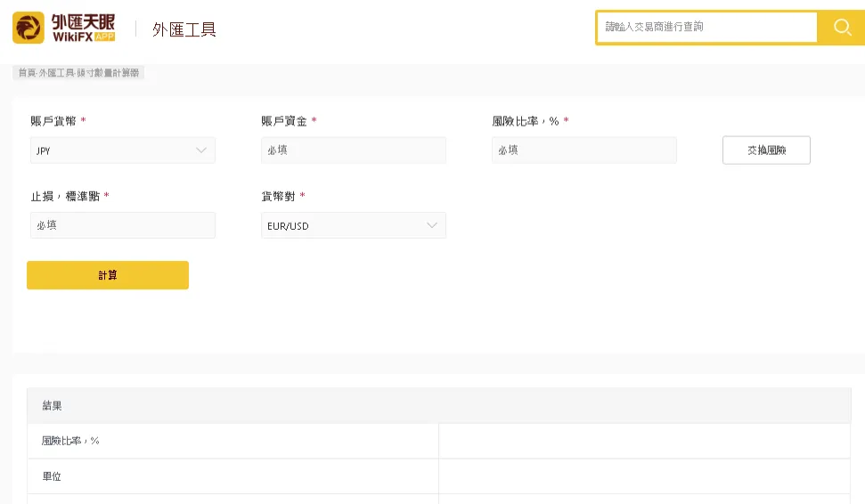The image size is (865, 504).
Task: Click the WikiFX APP logo text
Action: coord(84,28)
